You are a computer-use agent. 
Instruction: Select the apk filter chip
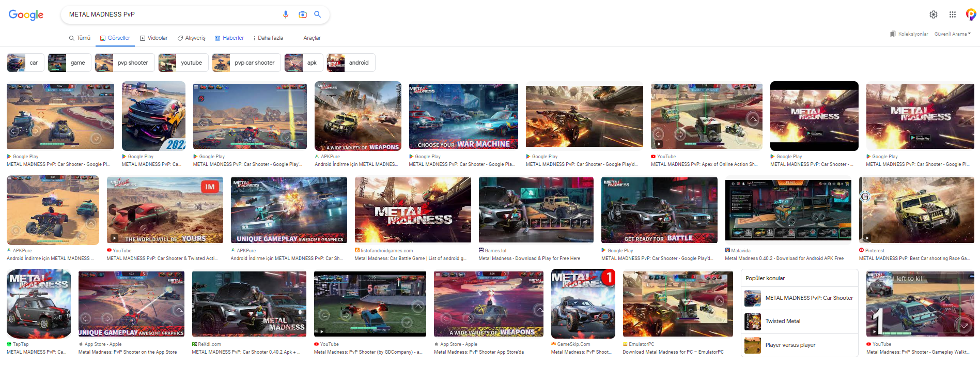304,63
